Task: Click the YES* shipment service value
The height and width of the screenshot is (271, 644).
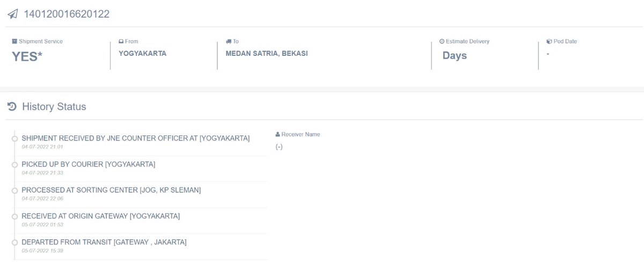Action: pyautogui.click(x=27, y=56)
